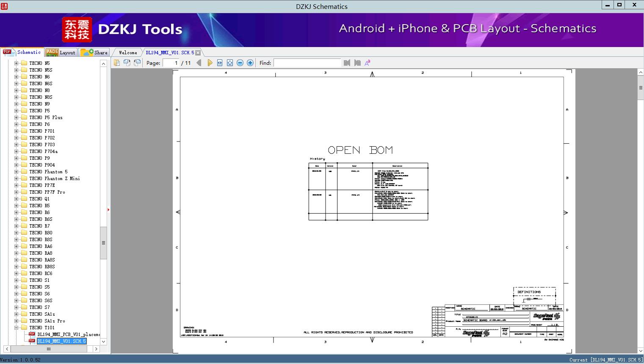Viewport: 644px width, 364px height.
Task: Zoom in with the plus icon
Action: click(x=250, y=63)
